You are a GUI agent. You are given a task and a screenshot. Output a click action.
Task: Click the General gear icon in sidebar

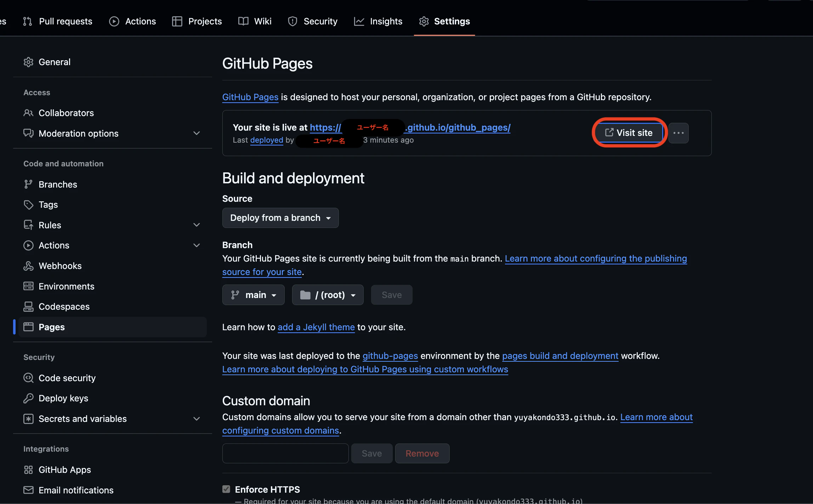pyautogui.click(x=28, y=62)
